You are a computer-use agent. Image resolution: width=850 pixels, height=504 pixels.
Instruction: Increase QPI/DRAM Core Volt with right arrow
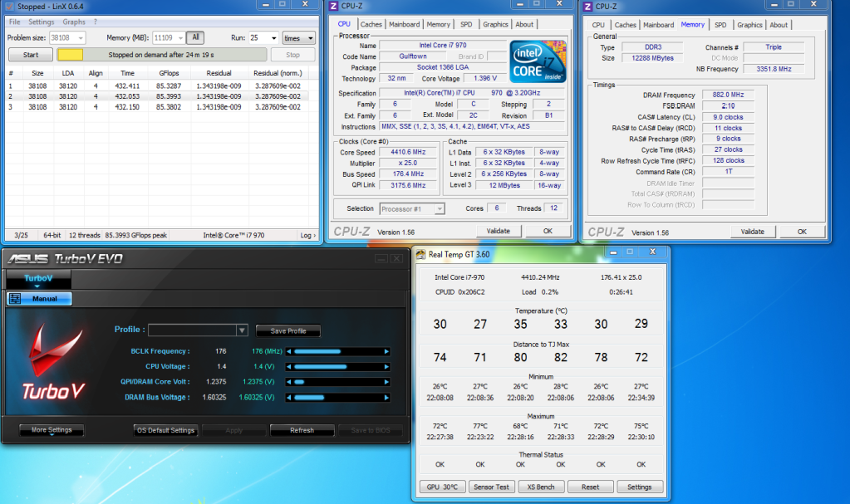tap(386, 382)
